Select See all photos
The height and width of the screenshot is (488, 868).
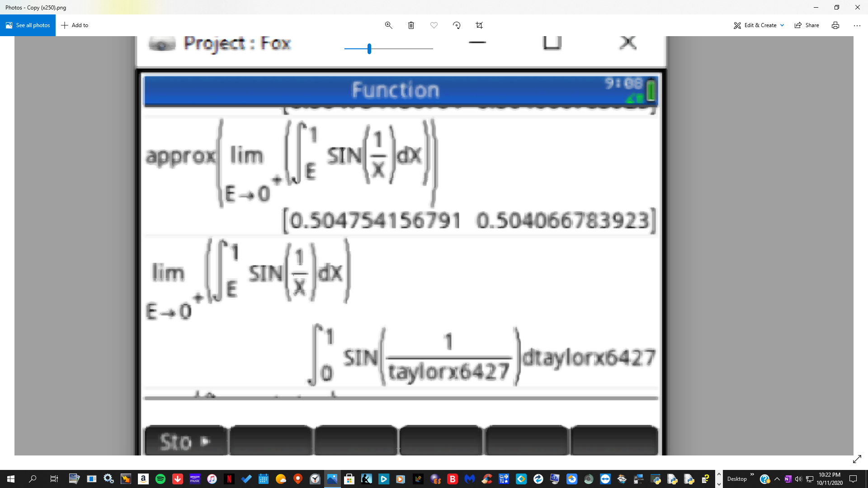pyautogui.click(x=27, y=25)
